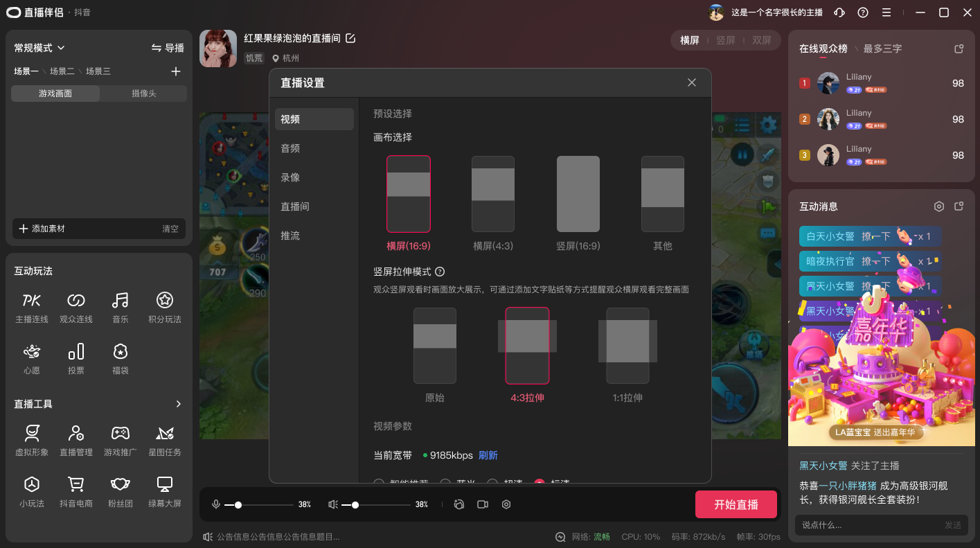Image resolution: width=980 pixels, height=548 pixels.
Task: Open the 主播连线 PK feature
Action: pyautogui.click(x=32, y=308)
